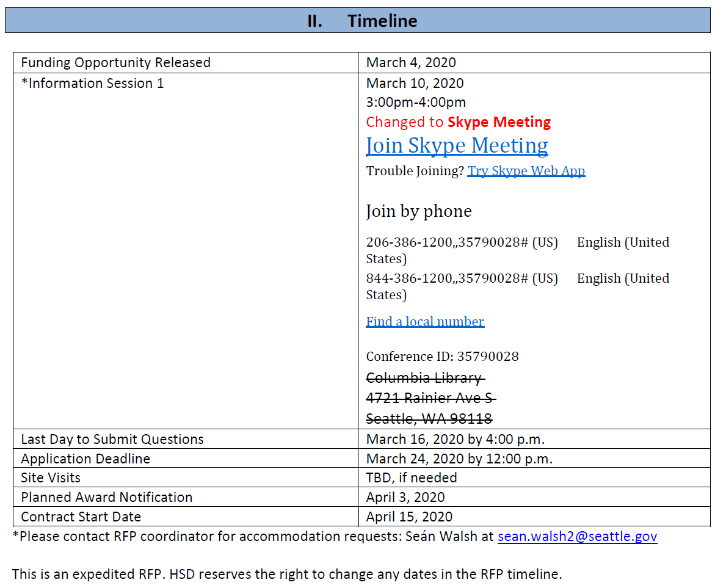Open the Find a local number link
The width and height of the screenshot is (726, 588).
pyautogui.click(x=425, y=321)
